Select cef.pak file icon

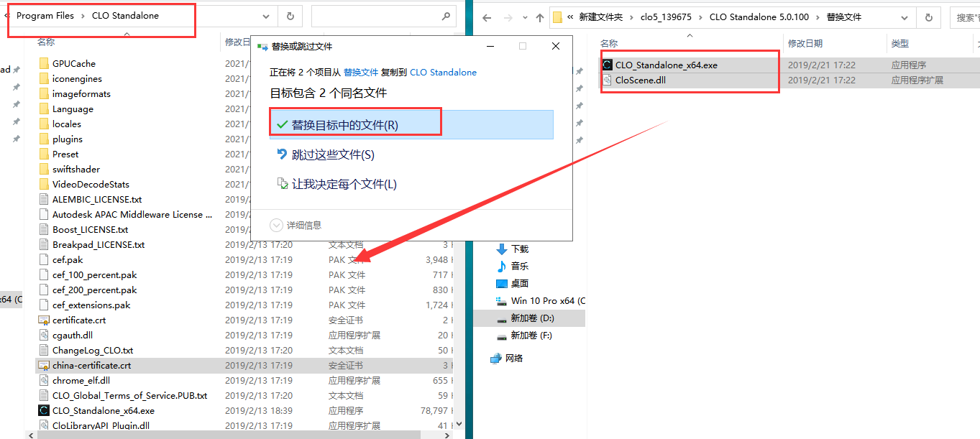pyautogui.click(x=44, y=259)
